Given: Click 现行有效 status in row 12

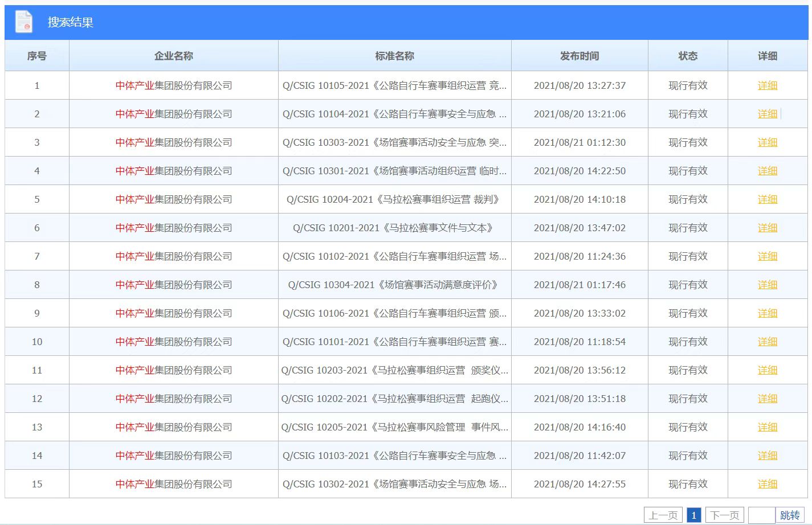Looking at the screenshot, I should 688,399.
